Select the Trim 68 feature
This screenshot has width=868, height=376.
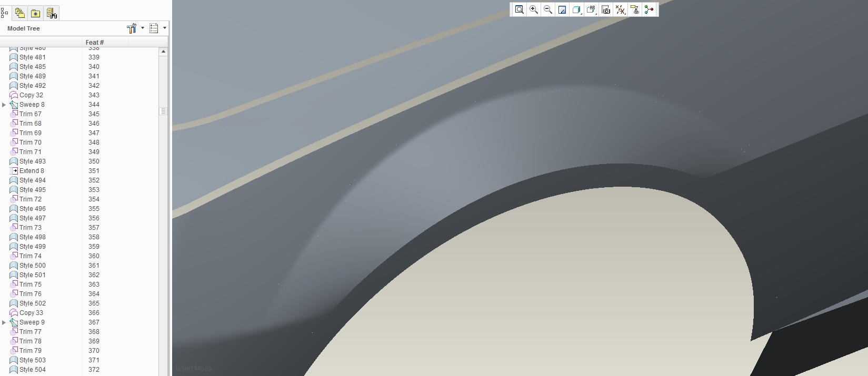click(31, 124)
